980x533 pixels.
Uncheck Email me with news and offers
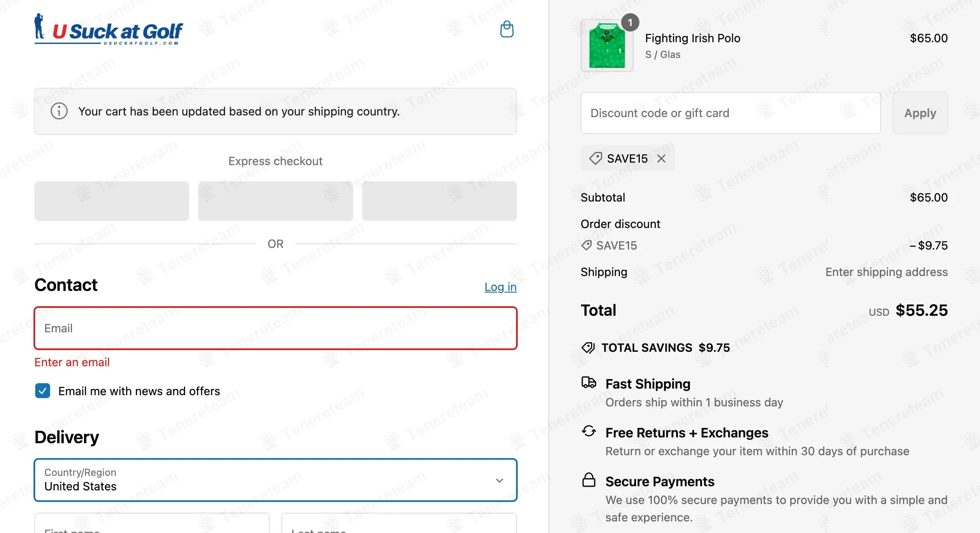(x=43, y=391)
